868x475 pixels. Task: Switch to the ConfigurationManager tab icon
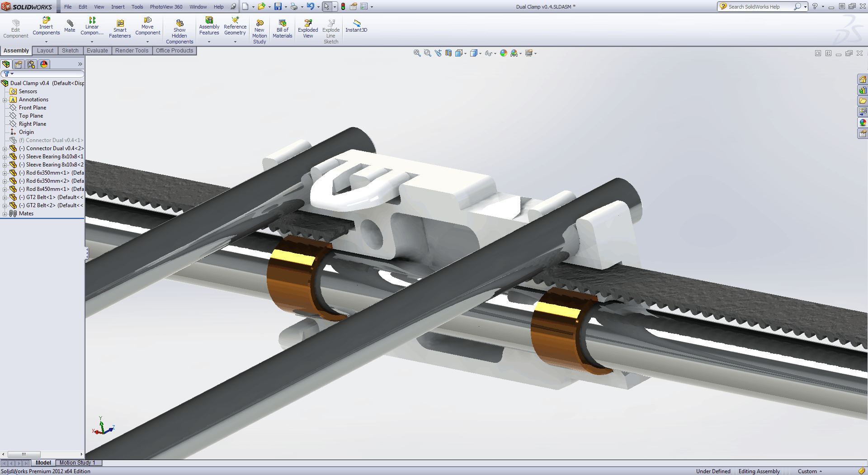31,64
